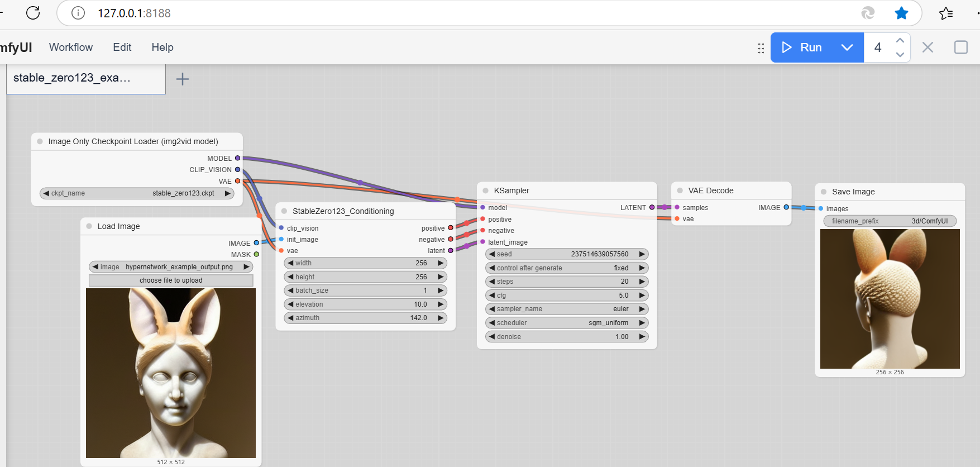Click the X cancel icon next to batch count

pyautogui.click(x=928, y=47)
